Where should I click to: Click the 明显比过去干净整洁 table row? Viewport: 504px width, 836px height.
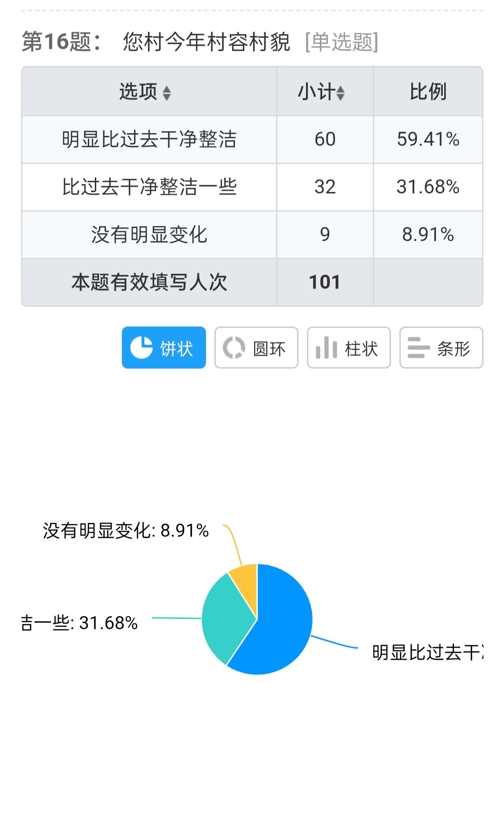[x=252, y=140]
